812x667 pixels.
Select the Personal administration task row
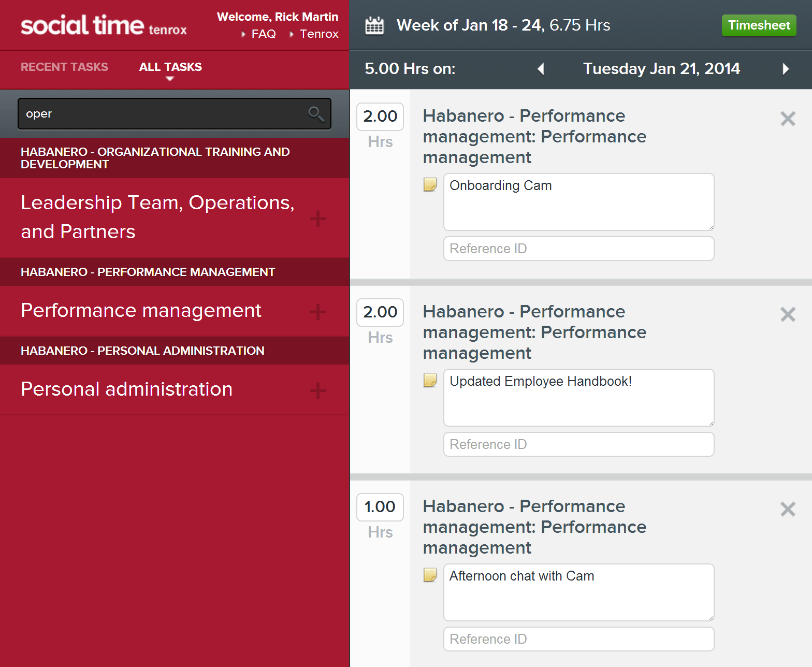175,389
